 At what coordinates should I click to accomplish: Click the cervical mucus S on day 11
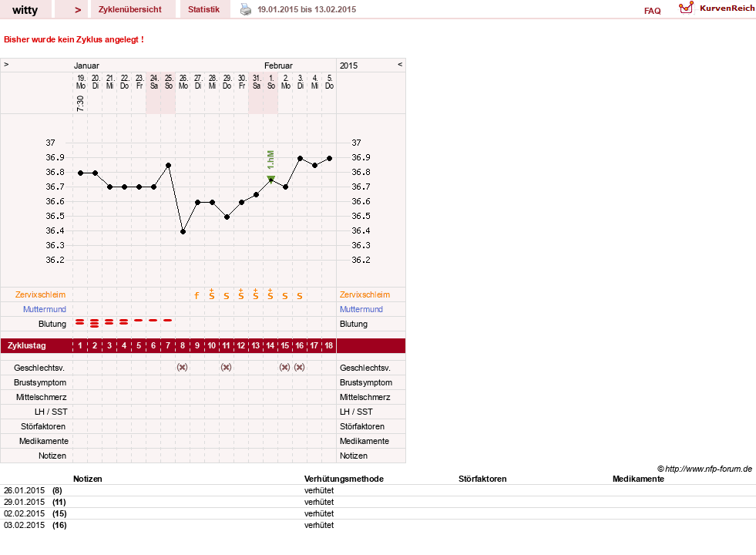(x=226, y=296)
